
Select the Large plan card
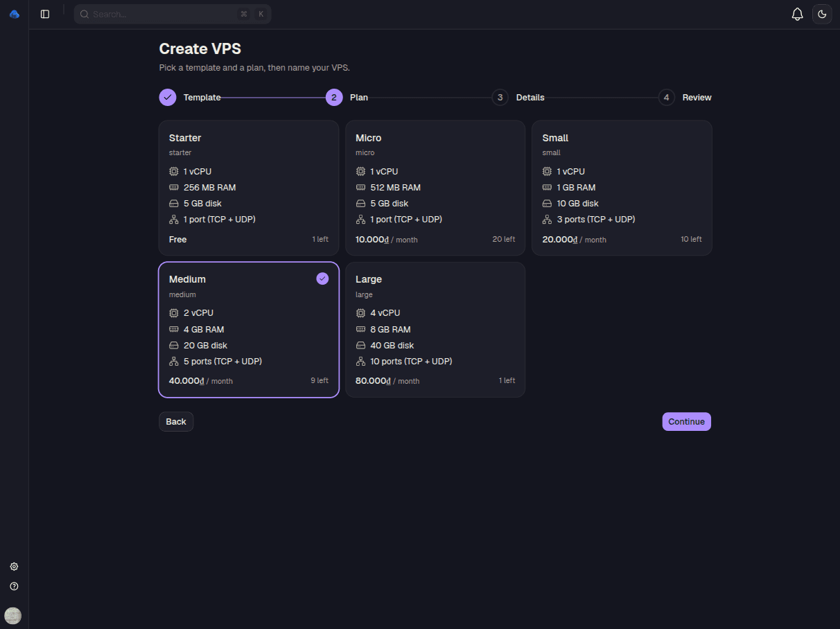(435, 330)
